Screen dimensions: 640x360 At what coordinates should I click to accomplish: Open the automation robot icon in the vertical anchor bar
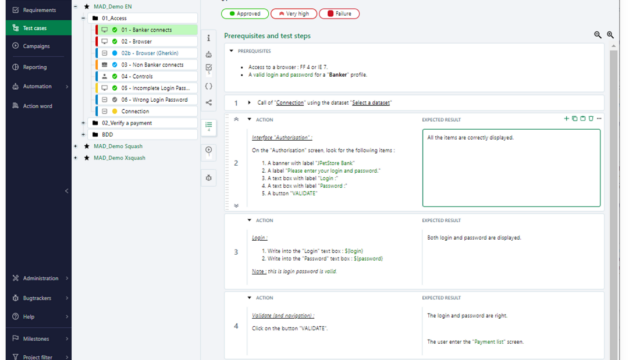[209, 54]
